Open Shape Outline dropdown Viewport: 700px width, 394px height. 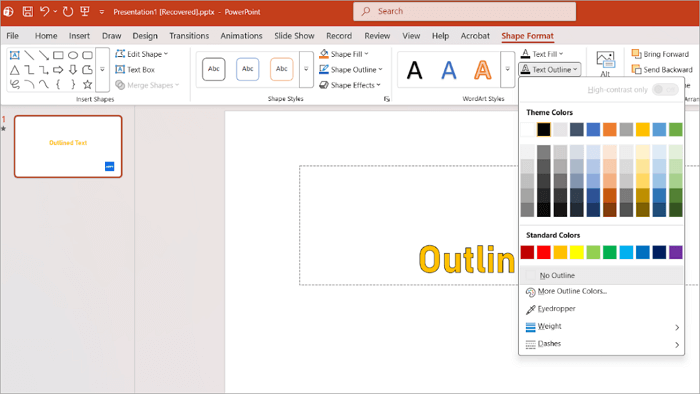coord(351,70)
